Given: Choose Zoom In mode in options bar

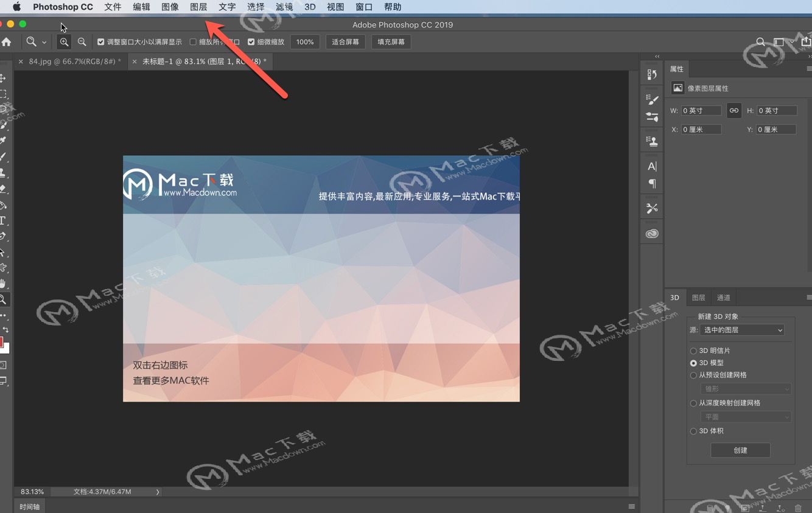Looking at the screenshot, I should tap(64, 42).
